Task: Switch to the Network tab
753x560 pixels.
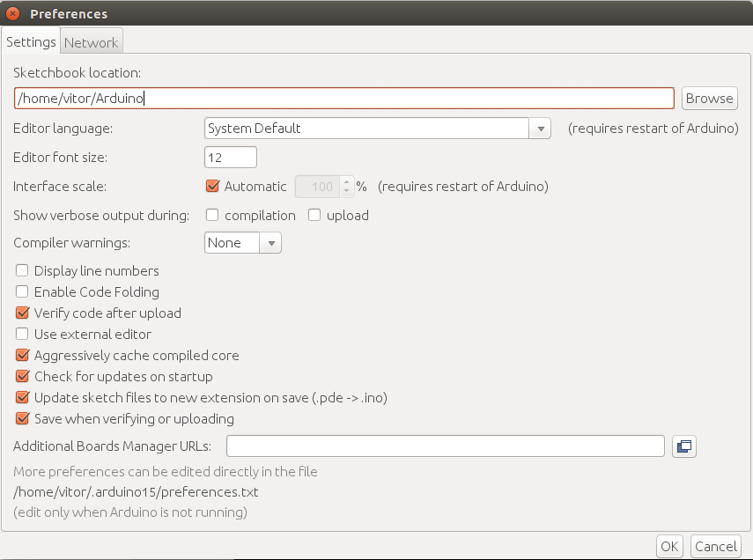Action: [91, 42]
